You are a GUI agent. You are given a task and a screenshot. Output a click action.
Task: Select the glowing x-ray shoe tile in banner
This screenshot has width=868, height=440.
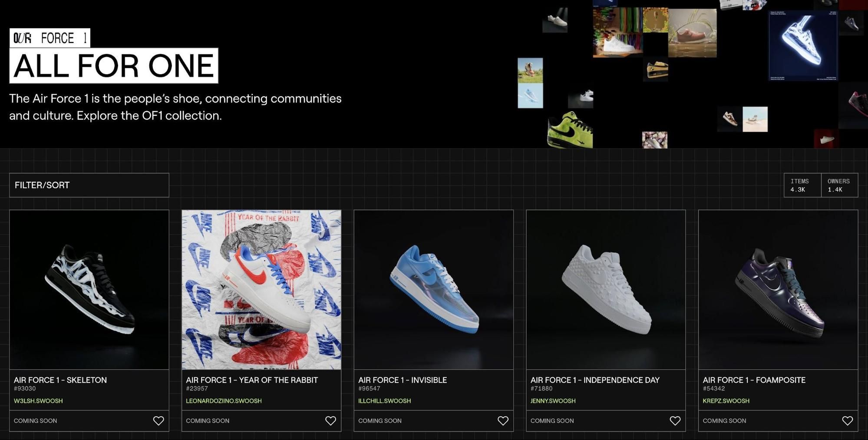(x=803, y=46)
